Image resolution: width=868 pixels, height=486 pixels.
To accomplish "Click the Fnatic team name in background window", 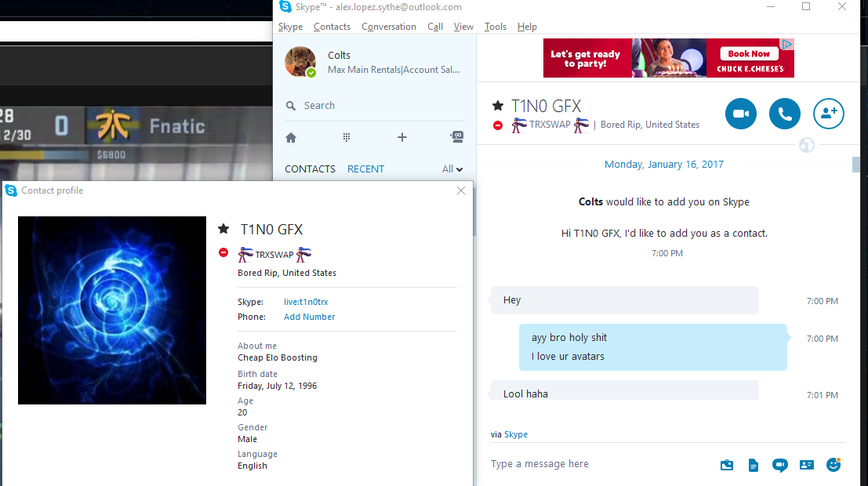I will coord(177,126).
